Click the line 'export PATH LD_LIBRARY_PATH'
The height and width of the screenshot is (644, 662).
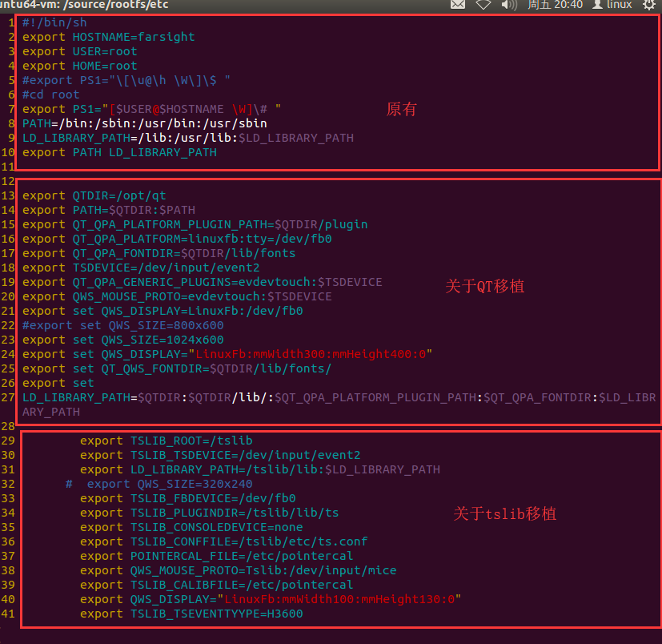click(x=119, y=152)
